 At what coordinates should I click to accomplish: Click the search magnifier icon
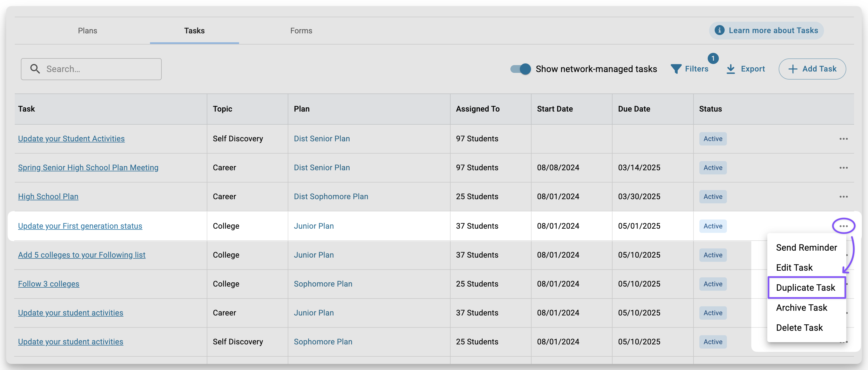[35, 69]
